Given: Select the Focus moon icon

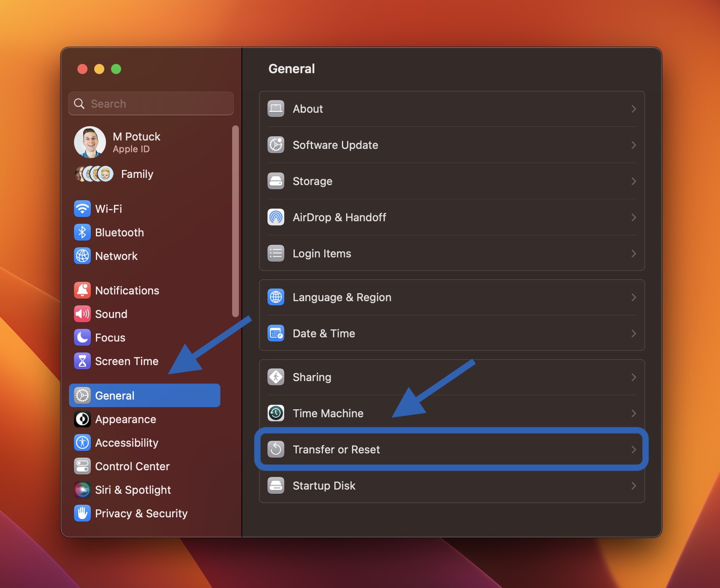Looking at the screenshot, I should point(83,337).
